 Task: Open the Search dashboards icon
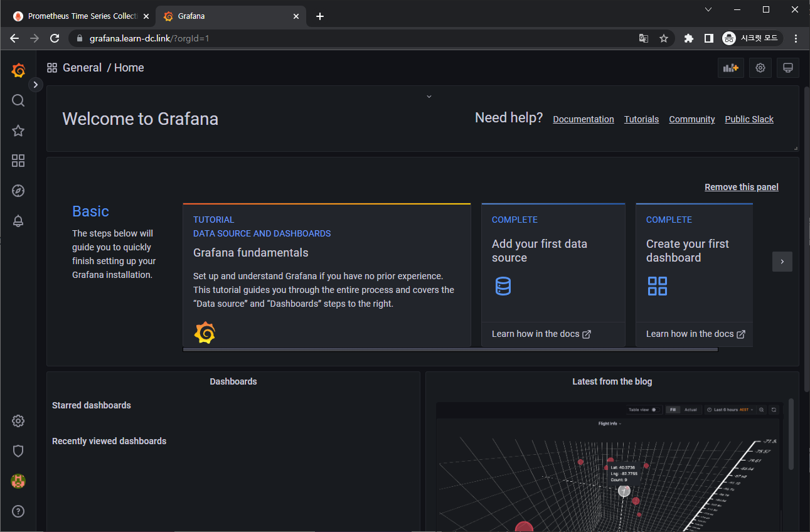[18, 100]
